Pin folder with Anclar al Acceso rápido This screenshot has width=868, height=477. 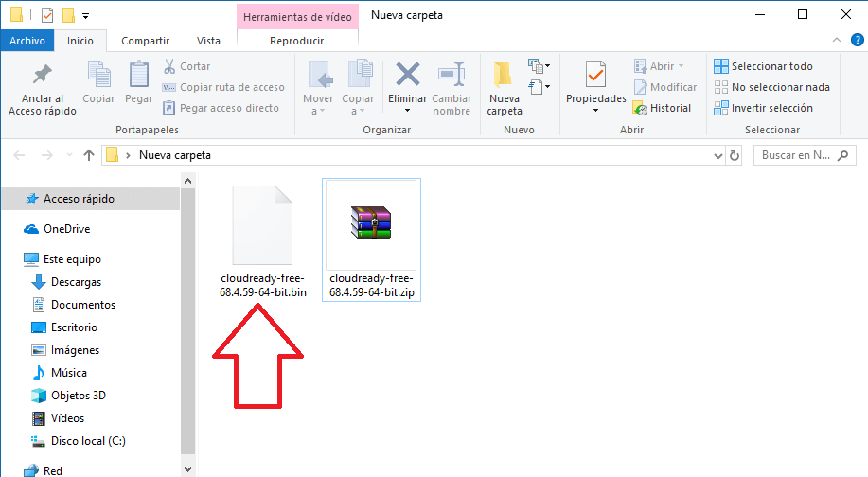[x=43, y=89]
